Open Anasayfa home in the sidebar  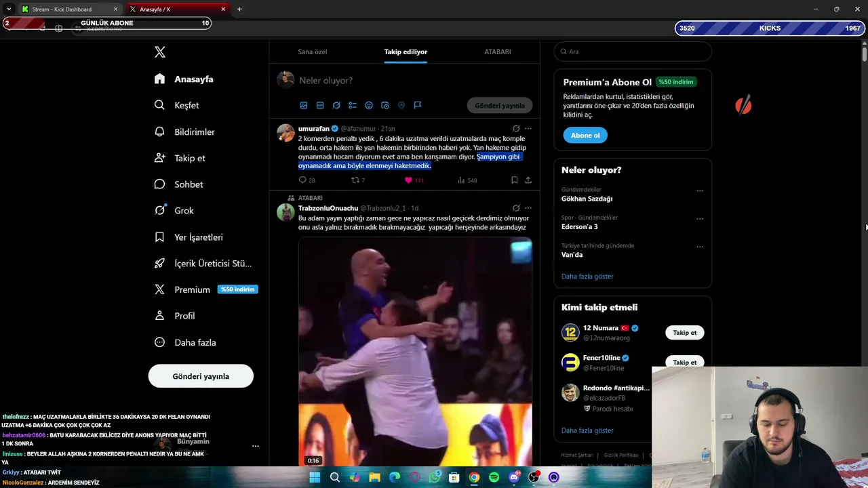[184, 79]
